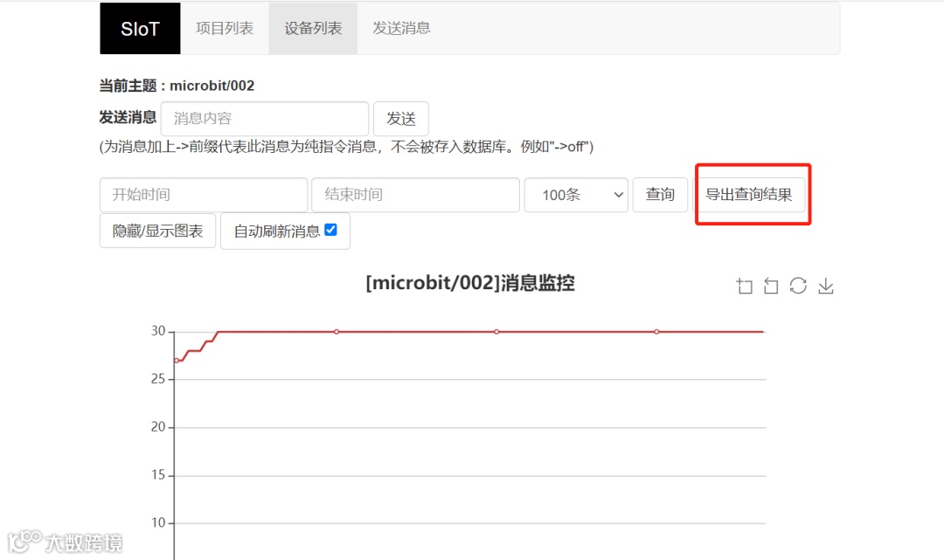
Task: Switch to the 项目列表 tab
Action: click(x=225, y=28)
